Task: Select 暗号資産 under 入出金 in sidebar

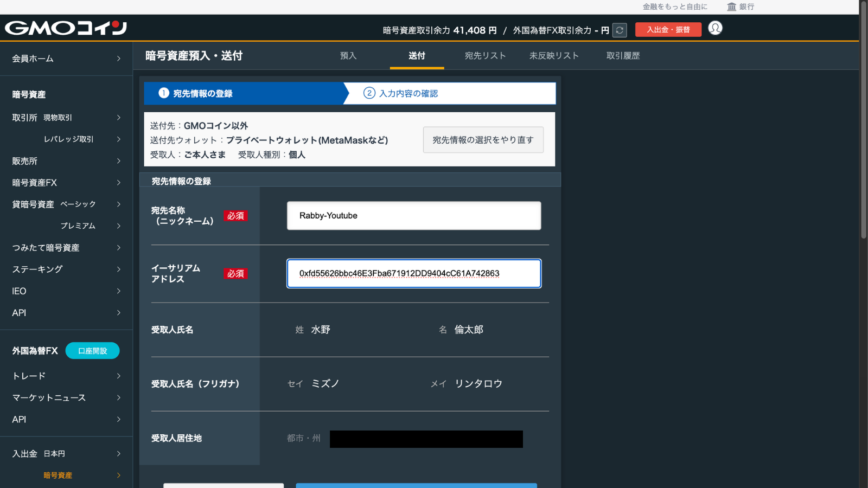Action: pos(58,476)
